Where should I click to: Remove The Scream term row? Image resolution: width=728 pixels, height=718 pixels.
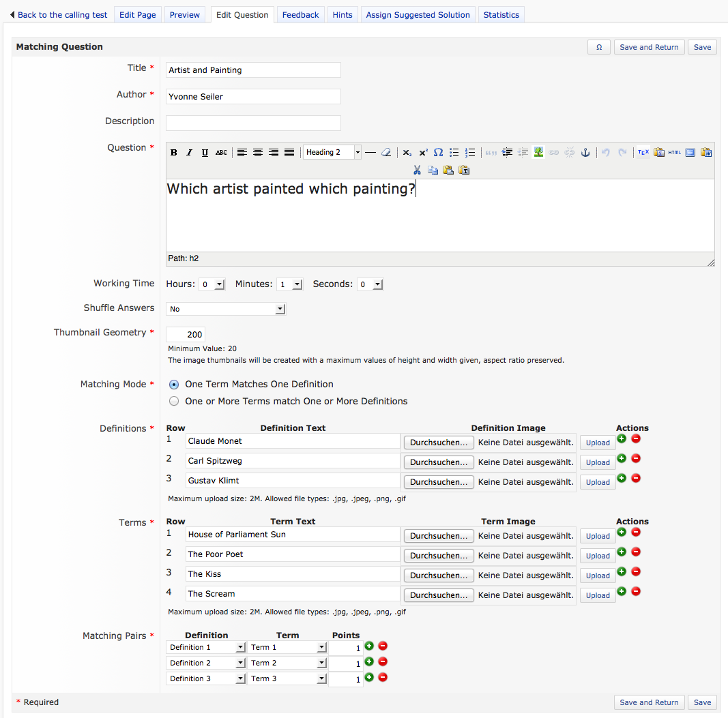click(636, 591)
